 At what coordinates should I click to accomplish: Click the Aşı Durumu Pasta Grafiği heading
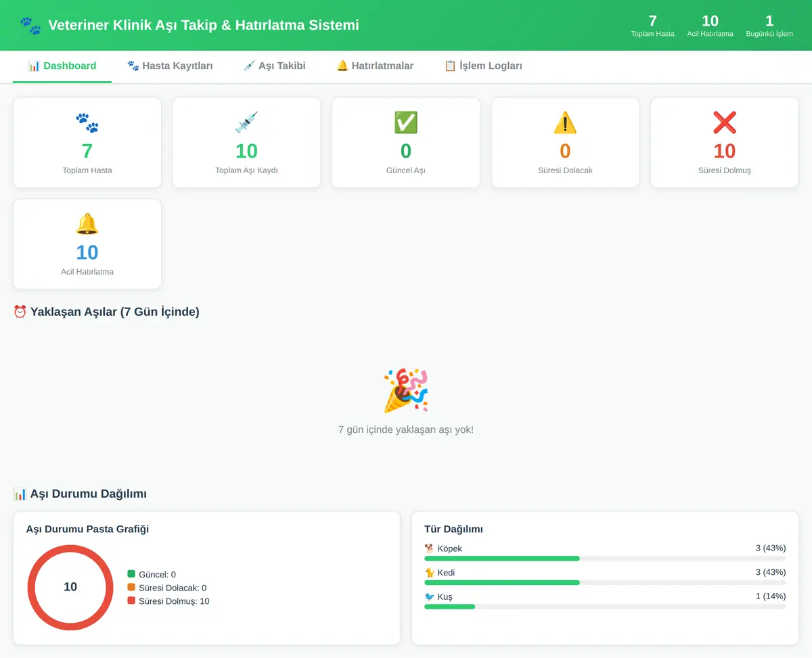pyautogui.click(x=87, y=529)
